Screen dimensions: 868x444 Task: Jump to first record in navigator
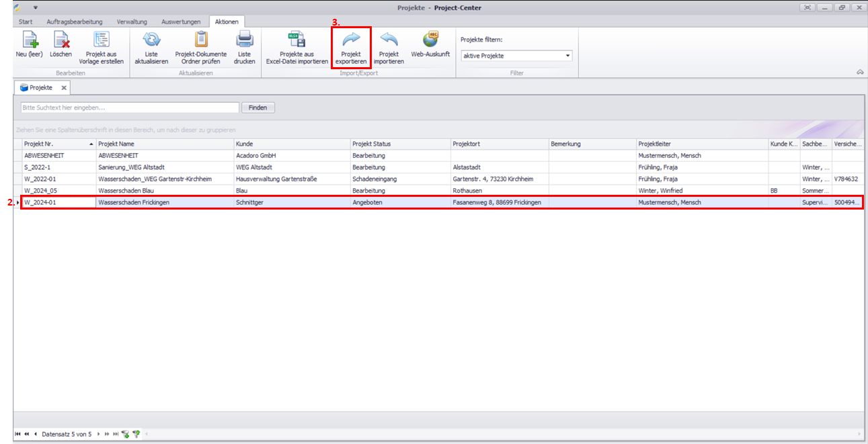(x=17, y=435)
